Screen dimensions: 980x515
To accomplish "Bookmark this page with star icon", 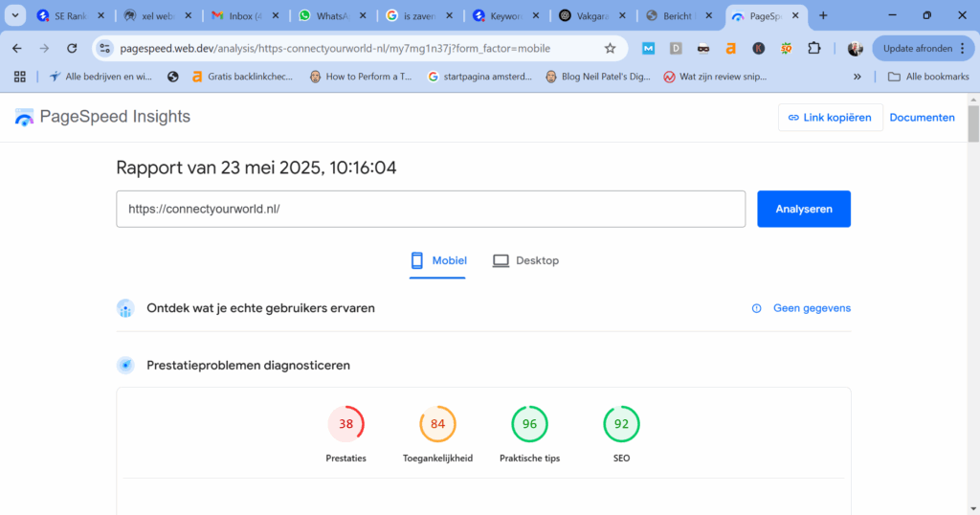I will click(x=610, y=48).
